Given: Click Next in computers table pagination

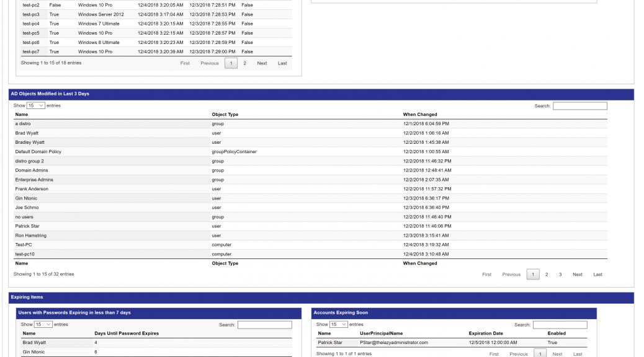Looking at the screenshot, I should (262, 63).
